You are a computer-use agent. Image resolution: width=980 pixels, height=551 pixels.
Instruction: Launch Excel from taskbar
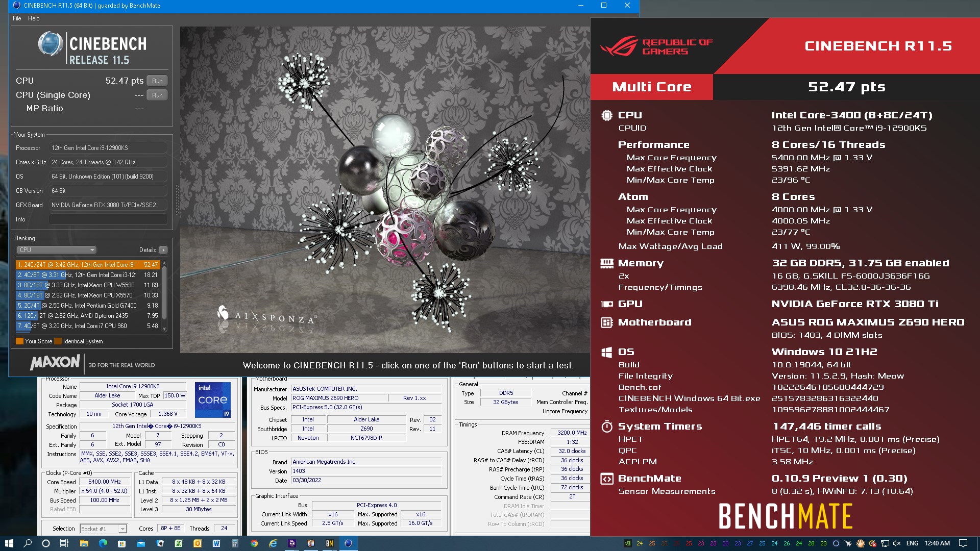(179, 543)
